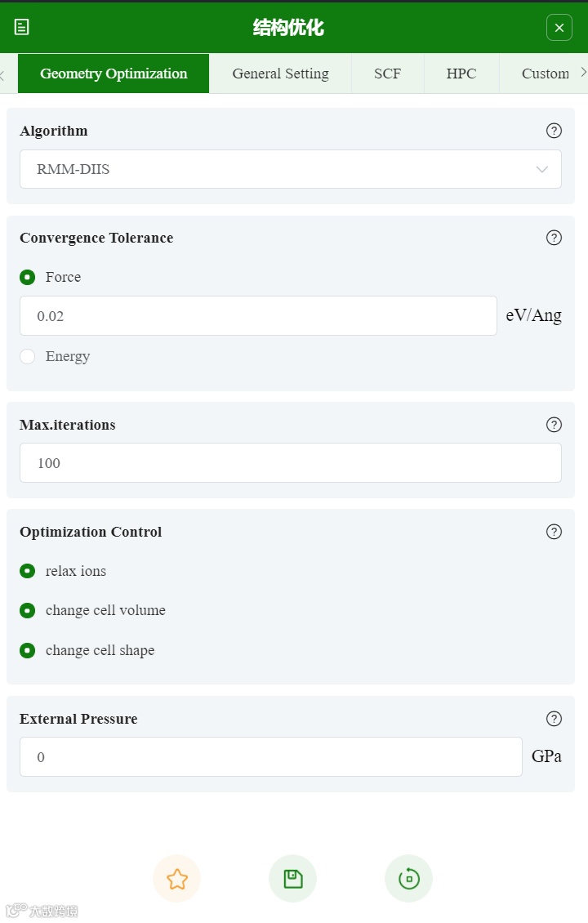
Task: Select the Energy convergence option
Action: point(28,356)
